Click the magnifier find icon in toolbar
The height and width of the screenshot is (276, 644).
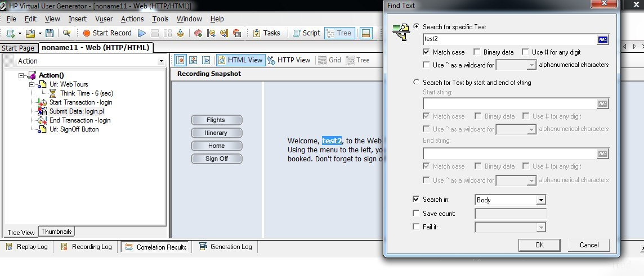coord(66,33)
